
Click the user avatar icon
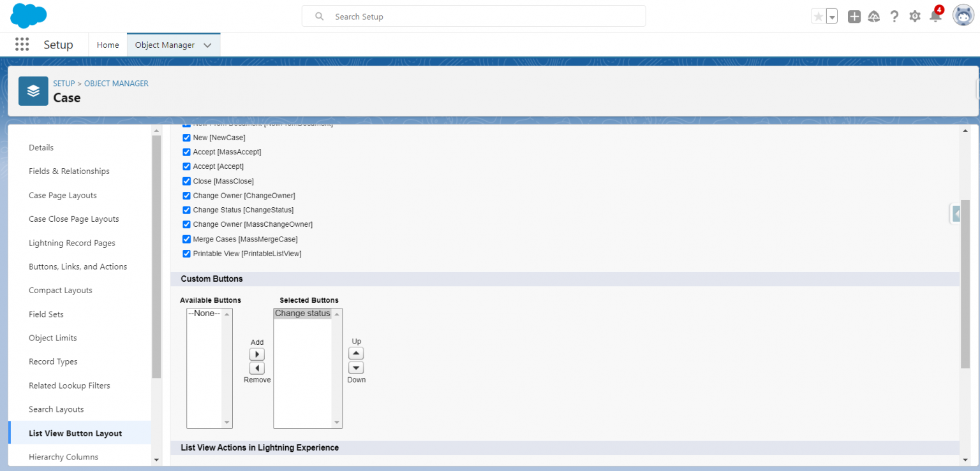963,15
